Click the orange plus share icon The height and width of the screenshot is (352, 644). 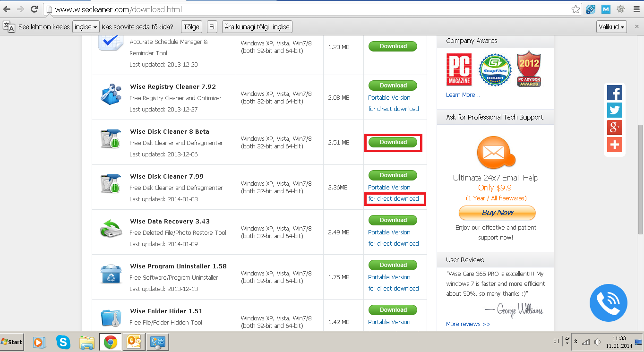[x=615, y=145]
